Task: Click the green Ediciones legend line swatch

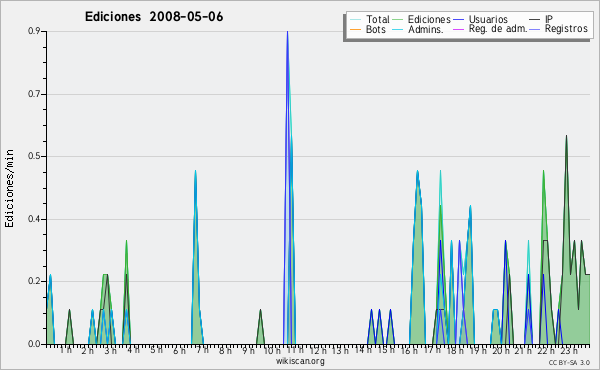Action: (x=398, y=20)
